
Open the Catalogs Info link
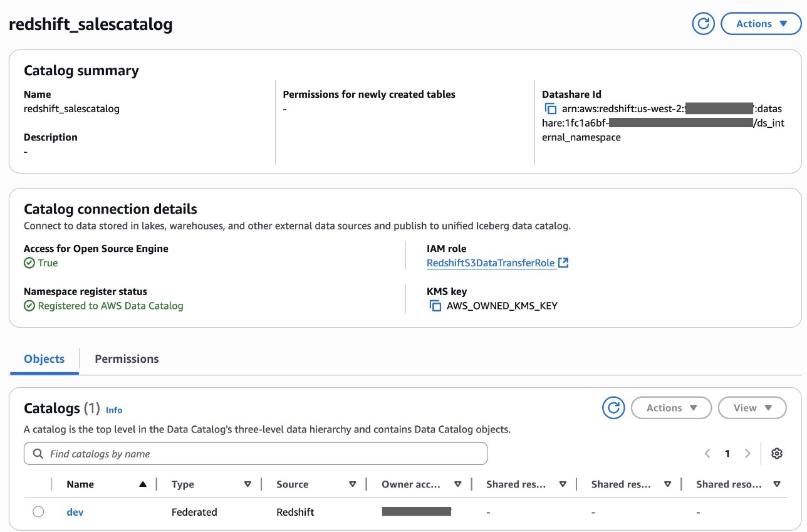[114, 410]
